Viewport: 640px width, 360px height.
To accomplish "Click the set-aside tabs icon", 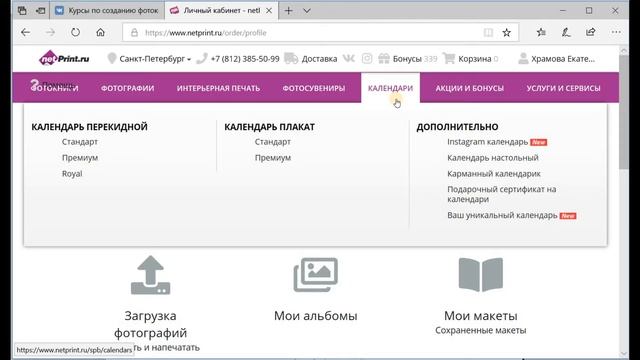I will [x=22, y=11].
